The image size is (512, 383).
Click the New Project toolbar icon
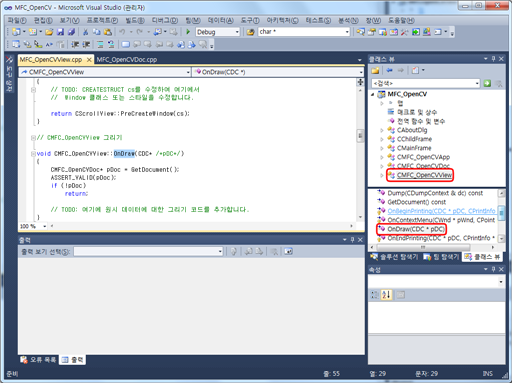tap(16, 32)
